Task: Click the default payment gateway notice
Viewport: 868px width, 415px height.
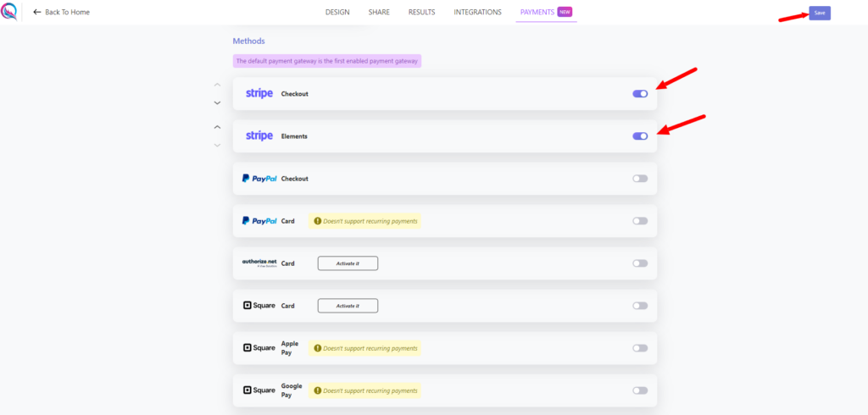Action: click(x=327, y=61)
